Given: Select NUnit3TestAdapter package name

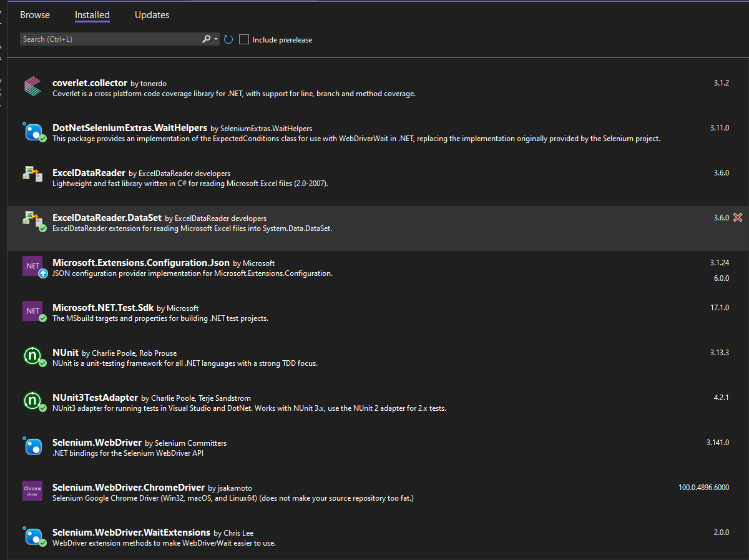Looking at the screenshot, I should point(95,397).
